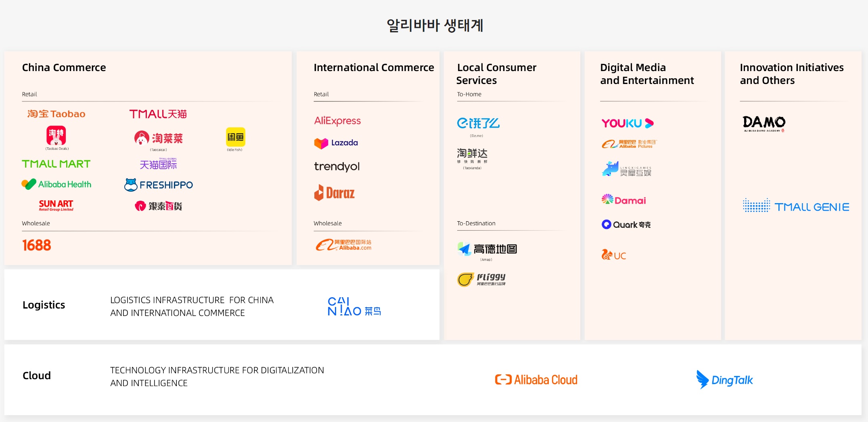Click the To-Home subheading
The image size is (868, 422).
(469, 94)
